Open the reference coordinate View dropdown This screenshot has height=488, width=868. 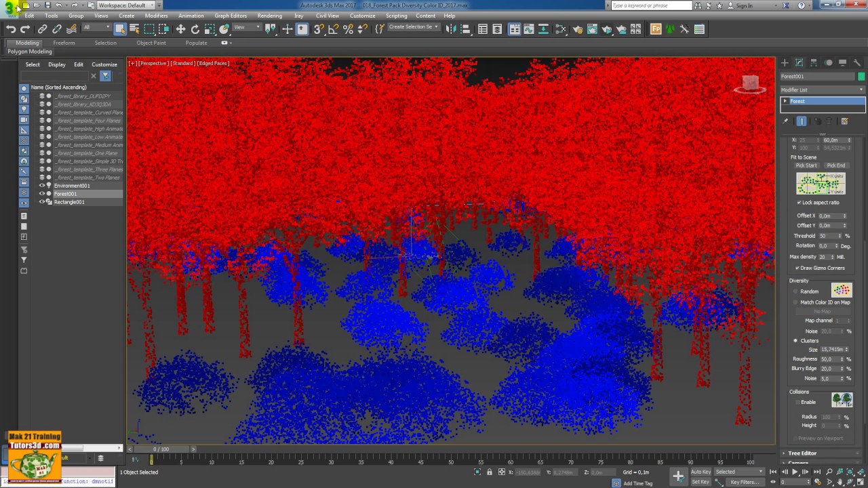pyautogui.click(x=247, y=28)
